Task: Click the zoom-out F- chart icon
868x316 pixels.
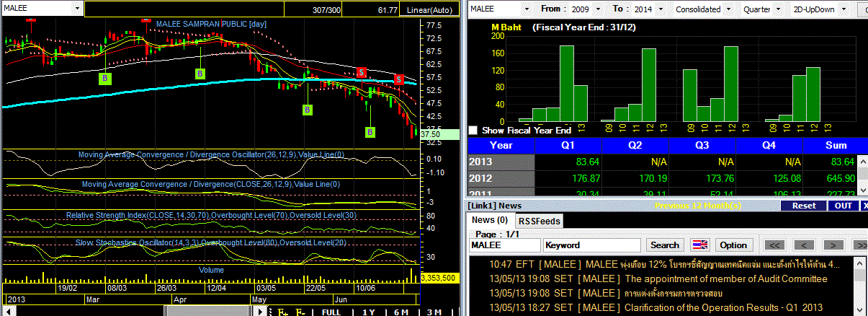Action: point(302,312)
